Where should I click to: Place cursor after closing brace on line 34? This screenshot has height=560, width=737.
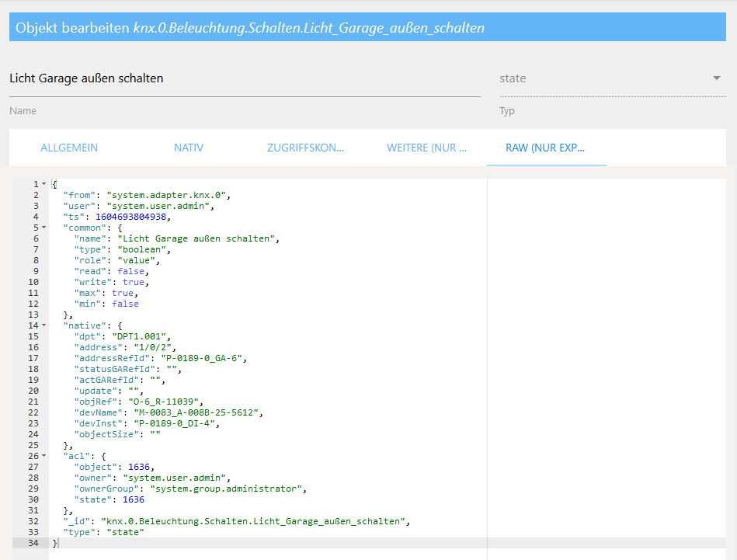[x=57, y=543]
